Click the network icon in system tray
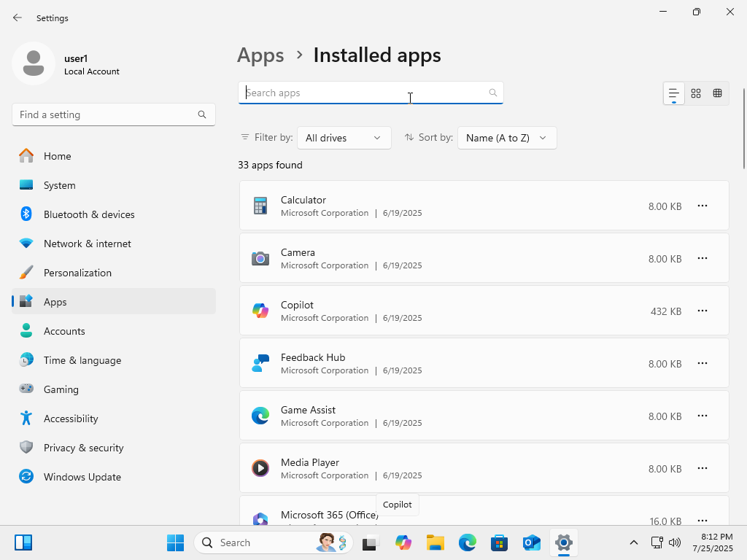 pos(657,542)
